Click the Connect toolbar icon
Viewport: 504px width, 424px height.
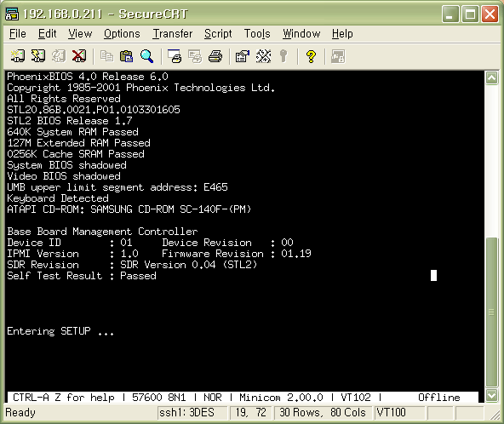(18, 56)
